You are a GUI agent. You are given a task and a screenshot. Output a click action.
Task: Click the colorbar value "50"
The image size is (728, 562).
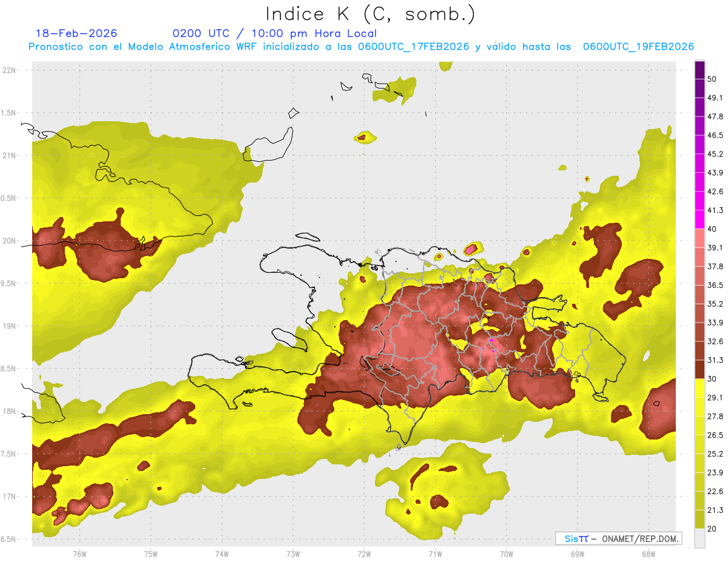pyautogui.click(x=712, y=79)
